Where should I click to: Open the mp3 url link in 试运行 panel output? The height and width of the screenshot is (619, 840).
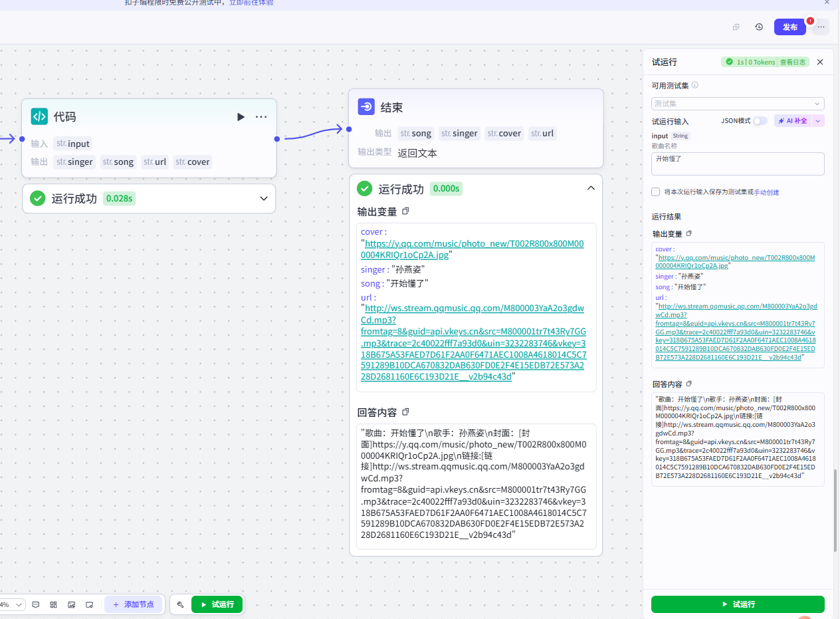[736, 332]
